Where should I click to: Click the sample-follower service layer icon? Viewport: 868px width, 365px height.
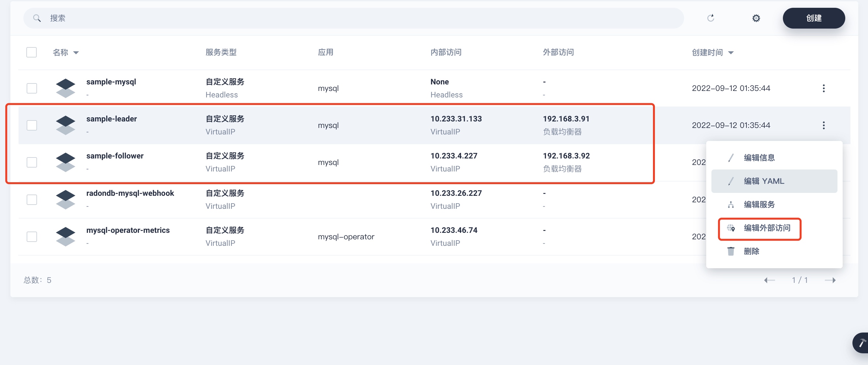tap(65, 162)
